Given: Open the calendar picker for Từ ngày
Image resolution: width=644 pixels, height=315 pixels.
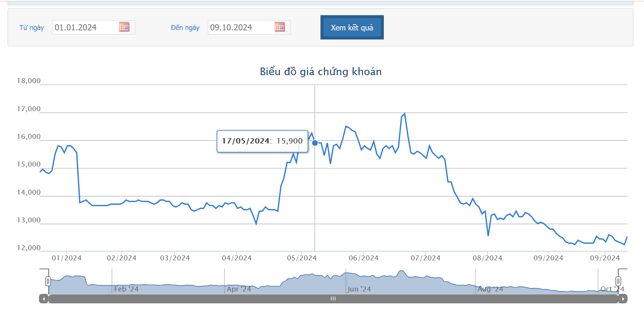Looking at the screenshot, I should pos(124,27).
